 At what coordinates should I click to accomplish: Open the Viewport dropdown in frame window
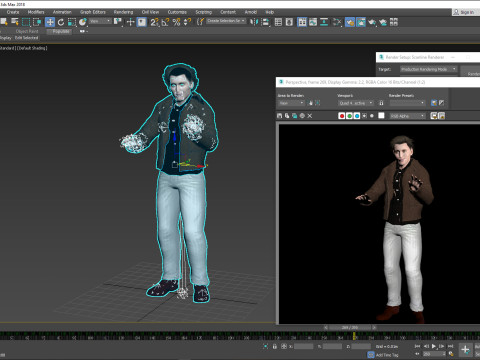[x=356, y=103]
